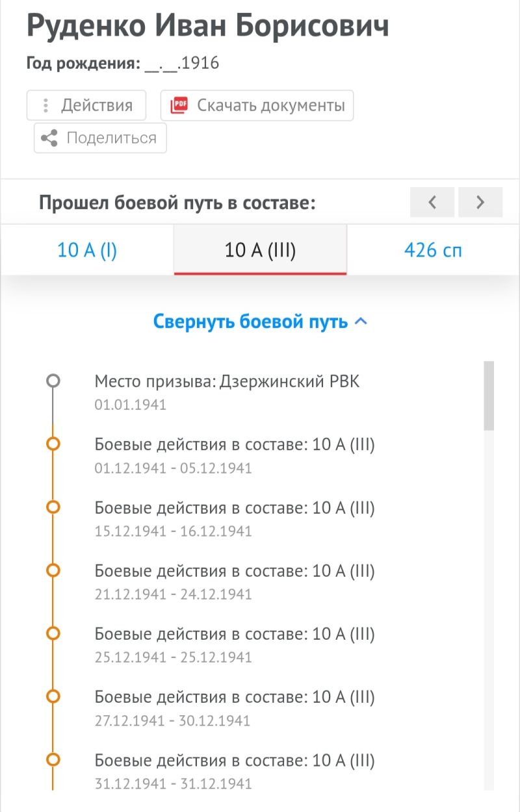Click the orange marker for 15.12.1941 - 16.12.1941
The height and width of the screenshot is (812, 520).
(53, 507)
